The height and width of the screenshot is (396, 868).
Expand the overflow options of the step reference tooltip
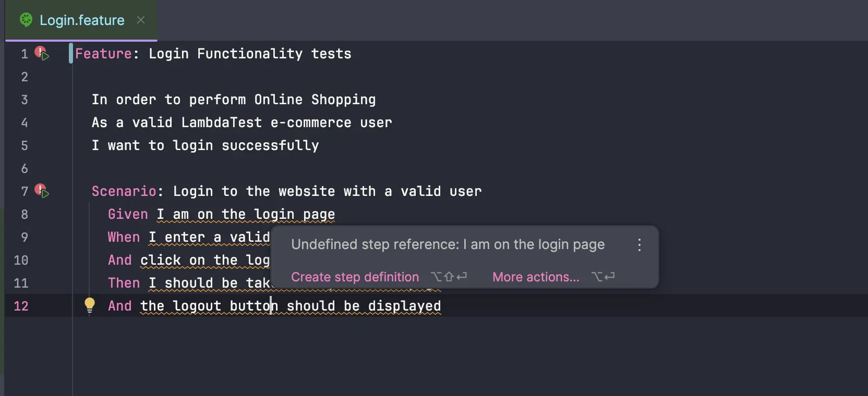(x=639, y=245)
